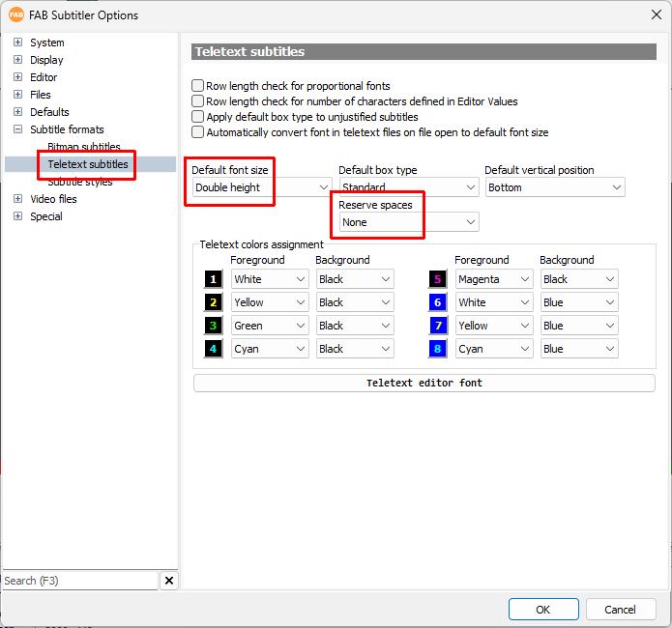Open color 4 Background dropdown
Viewport: 672px width, 628px height.
click(355, 349)
